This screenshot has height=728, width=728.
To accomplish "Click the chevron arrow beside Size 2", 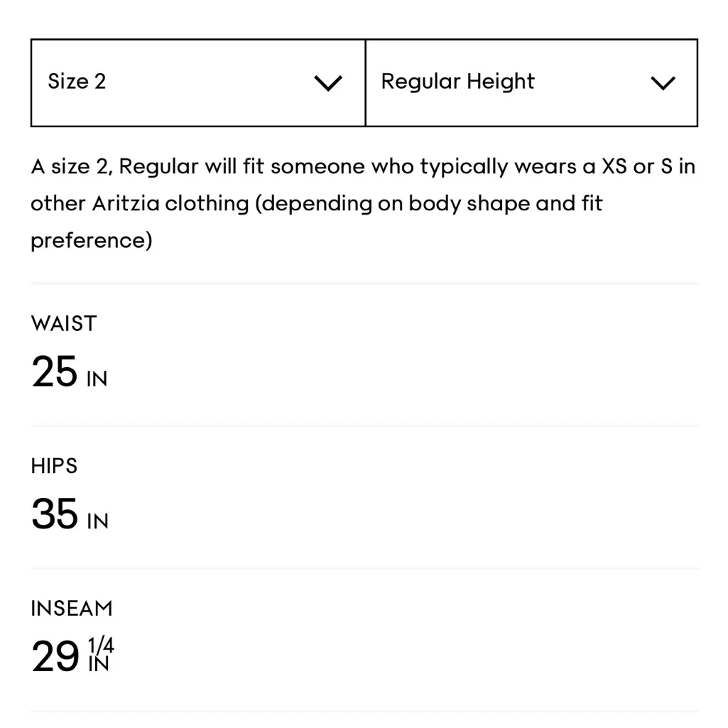I will (x=328, y=83).
